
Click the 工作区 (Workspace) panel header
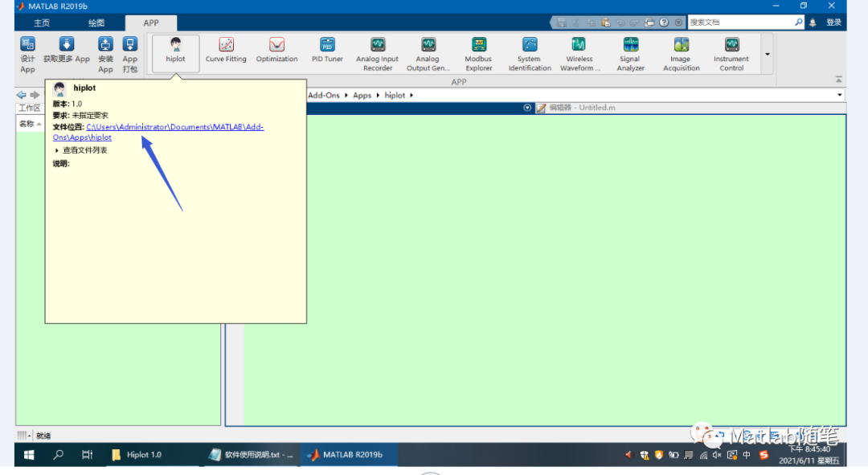[x=30, y=108]
